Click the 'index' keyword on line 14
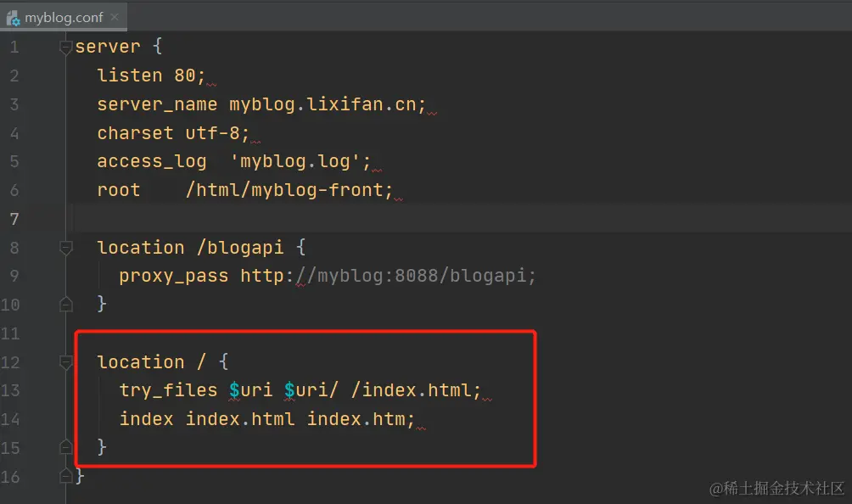Viewport: 852px width, 504px height. 146,419
